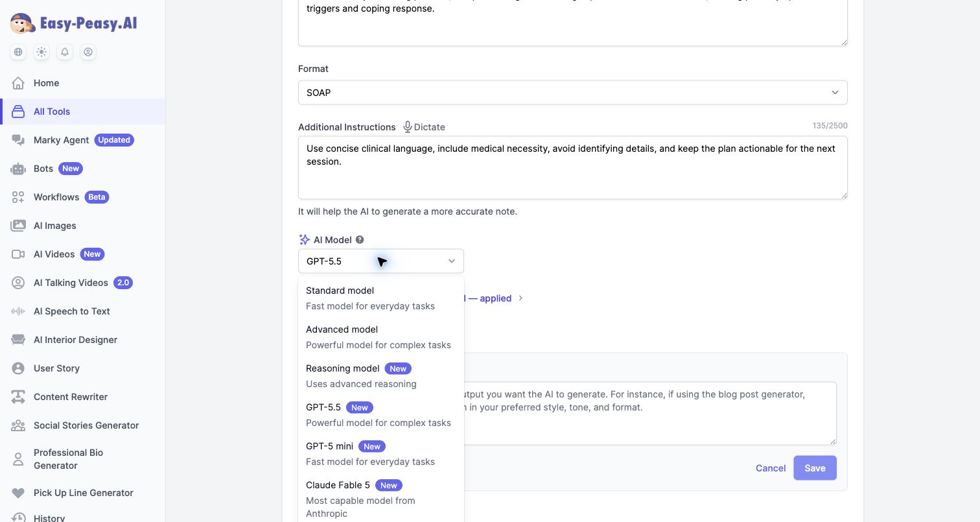Click the User Story avatar icon
Screen dimensions: 980x522
[x=18, y=368]
